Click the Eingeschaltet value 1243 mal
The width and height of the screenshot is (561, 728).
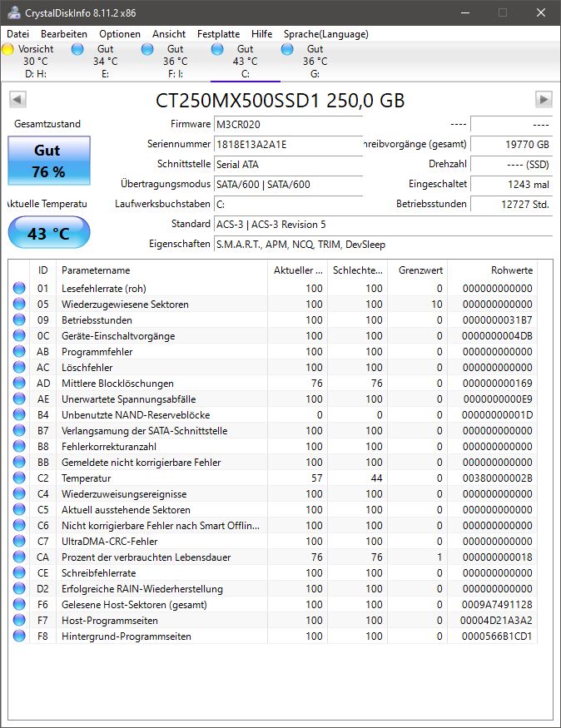pos(511,185)
